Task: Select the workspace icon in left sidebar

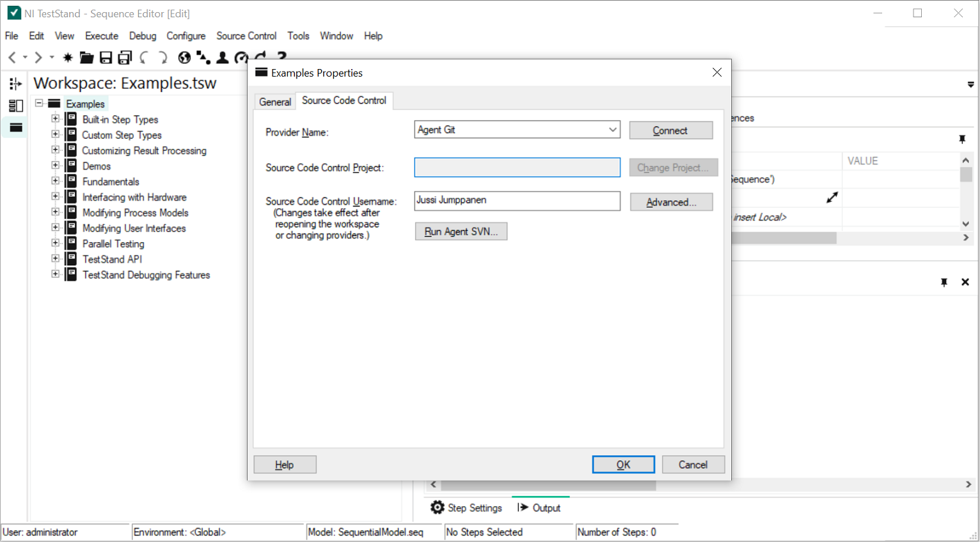Action: coord(16,127)
